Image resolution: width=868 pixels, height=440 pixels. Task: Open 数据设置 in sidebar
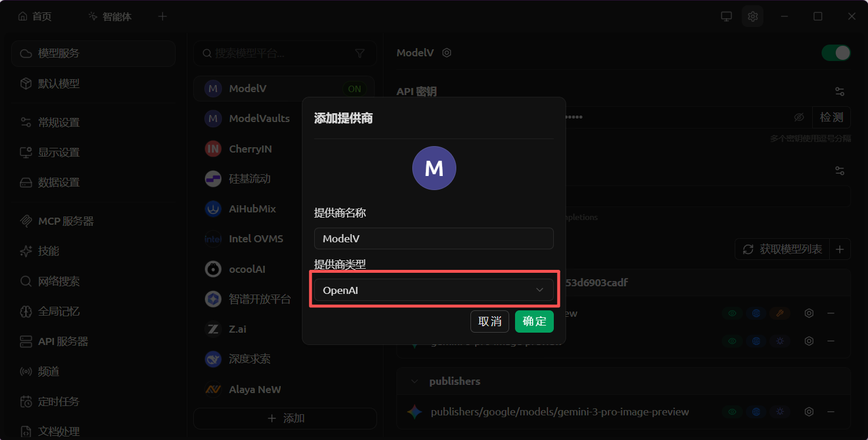tap(93, 182)
